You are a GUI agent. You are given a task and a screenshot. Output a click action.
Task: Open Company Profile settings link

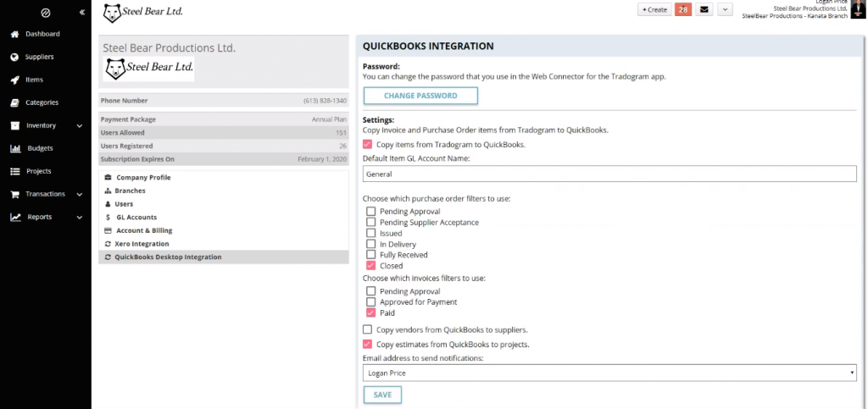pos(143,178)
